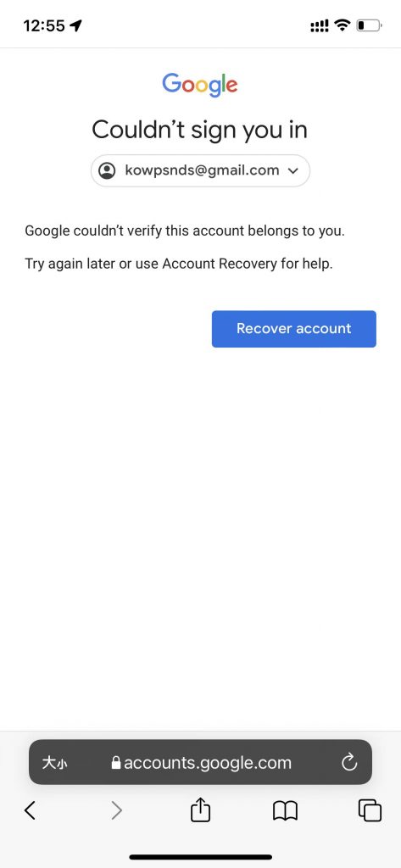This screenshot has height=868, width=401.
Task: Tap the "Couldn't sign you in" heading
Action: 200,130
